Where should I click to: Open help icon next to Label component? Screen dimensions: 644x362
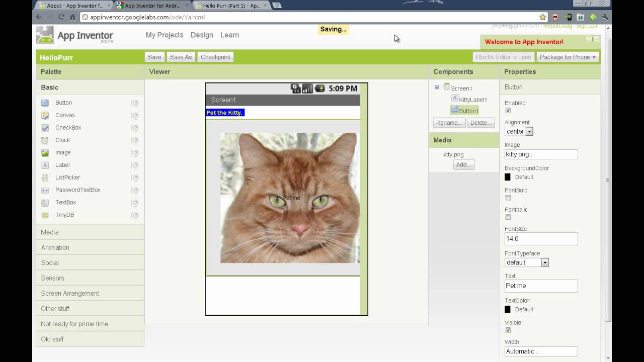(x=135, y=165)
